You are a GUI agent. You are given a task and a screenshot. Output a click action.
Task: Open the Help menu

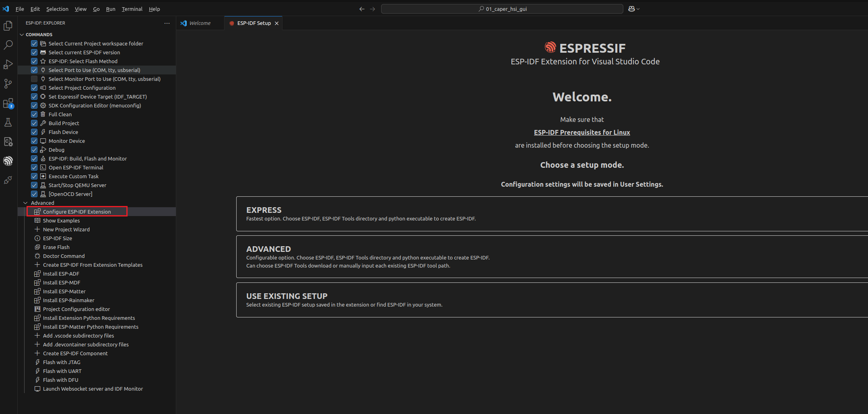click(x=154, y=9)
